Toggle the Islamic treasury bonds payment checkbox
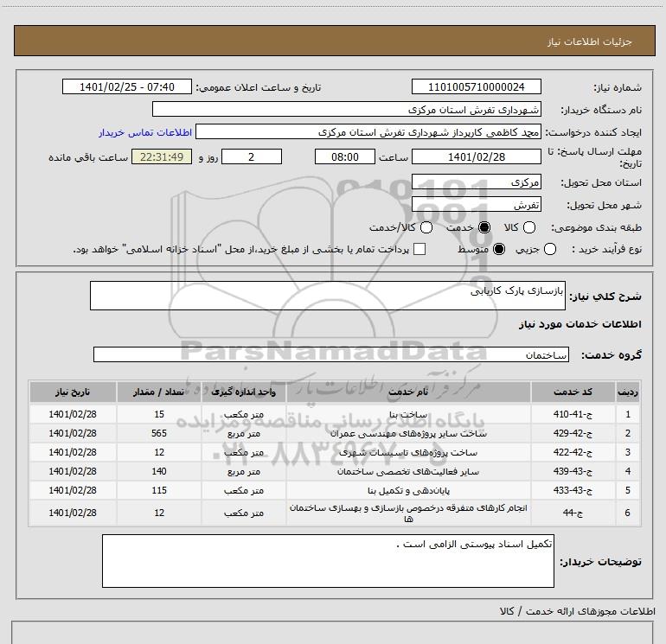The width and height of the screenshot is (666, 644). (419, 249)
